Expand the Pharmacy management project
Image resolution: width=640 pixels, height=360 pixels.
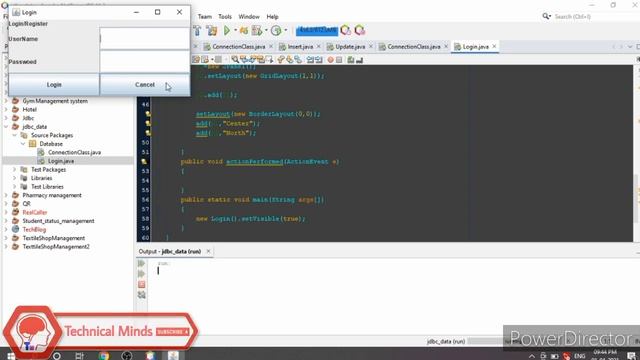[x=6, y=195]
